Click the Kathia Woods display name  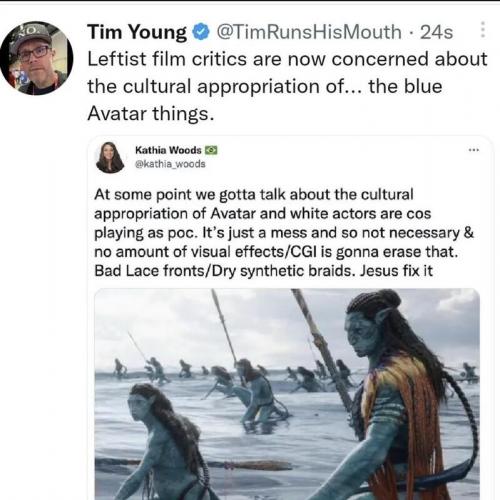click(168, 150)
